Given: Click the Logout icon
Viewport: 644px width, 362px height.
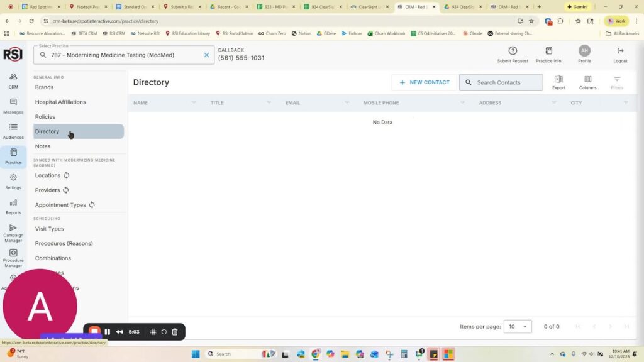Looking at the screenshot, I should pyautogui.click(x=620, y=51).
